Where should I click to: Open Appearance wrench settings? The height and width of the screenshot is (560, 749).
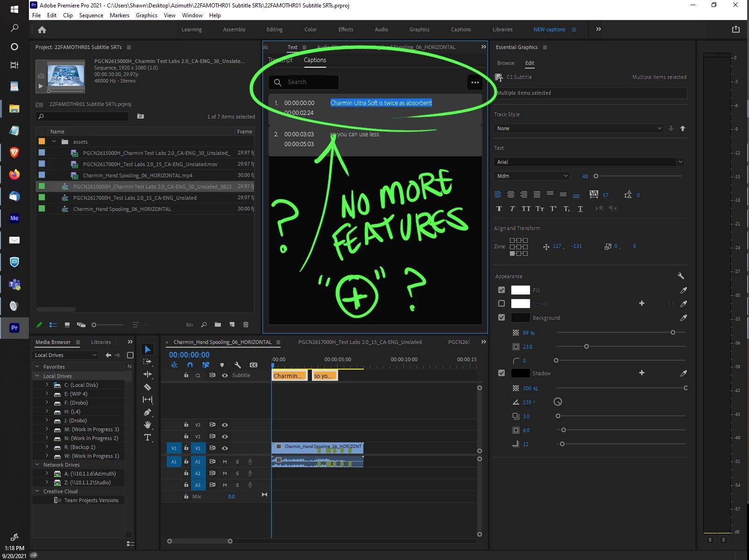click(x=681, y=276)
